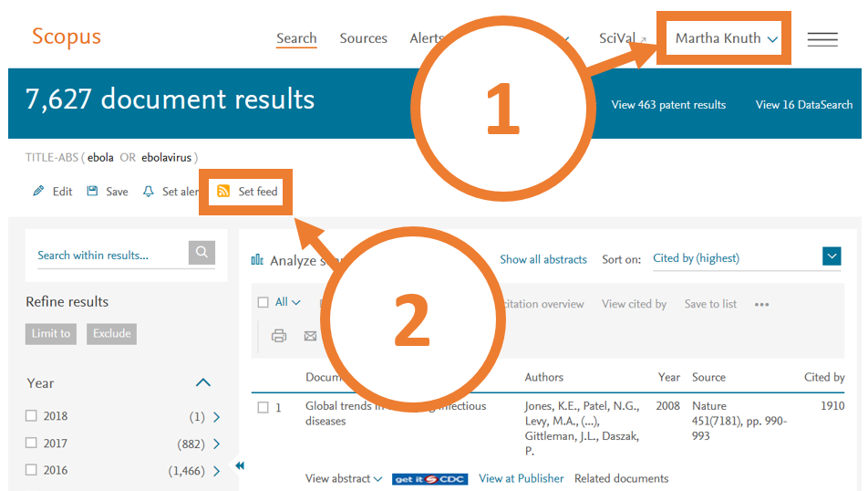The width and height of the screenshot is (868, 491).
Task: Tick the 2016 year checkbox
Action: pyautogui.click(x=31, y=470)
